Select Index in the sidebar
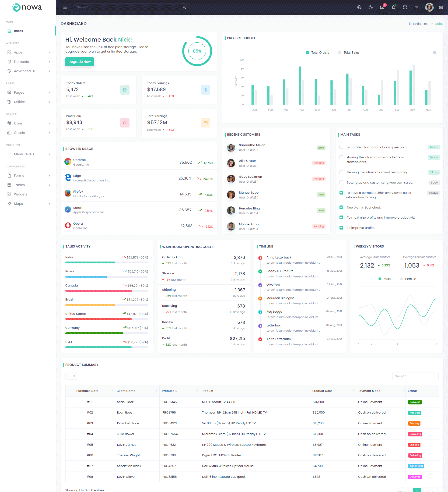Screen dimensions: 448x492 click(x=18, y=31)
